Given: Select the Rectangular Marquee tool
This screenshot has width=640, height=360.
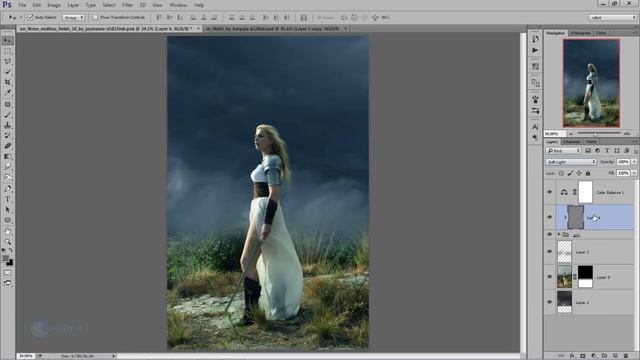Looking at the screenshot, I should tap(8, 51).
